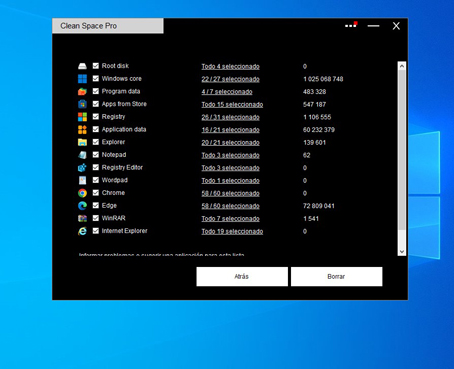Click the Atrás button
Image resolution: width=454 pixels, height=369 pixels.
242,276
